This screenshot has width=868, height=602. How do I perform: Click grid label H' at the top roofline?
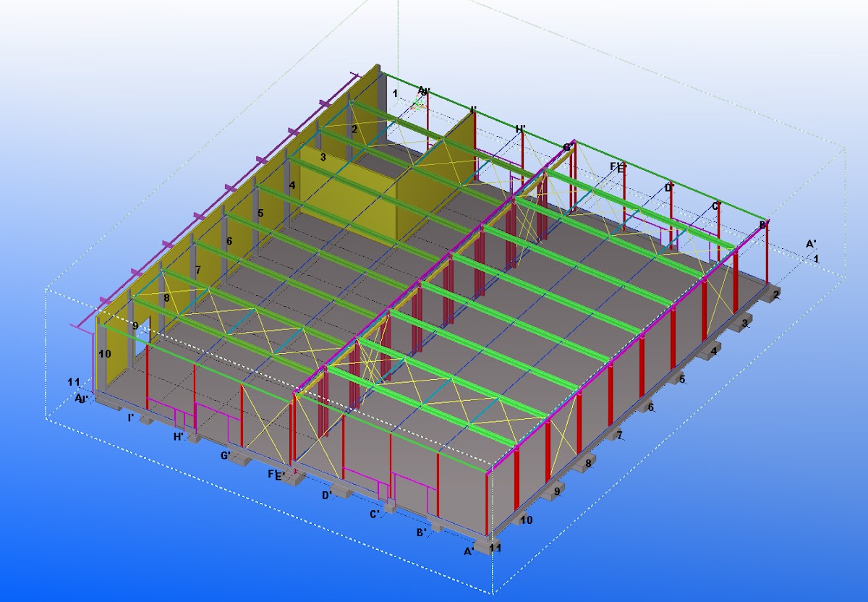coord(520,130)
